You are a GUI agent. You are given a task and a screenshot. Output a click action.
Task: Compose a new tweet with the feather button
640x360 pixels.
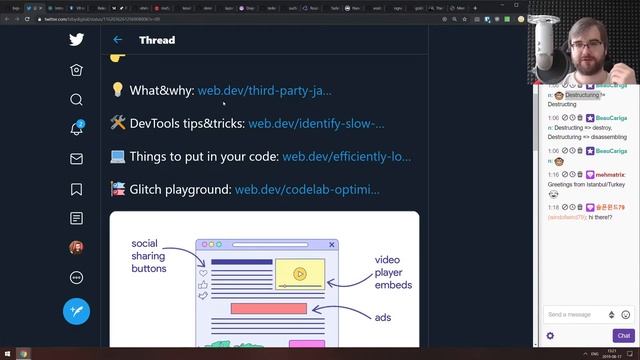click(76, 311)
